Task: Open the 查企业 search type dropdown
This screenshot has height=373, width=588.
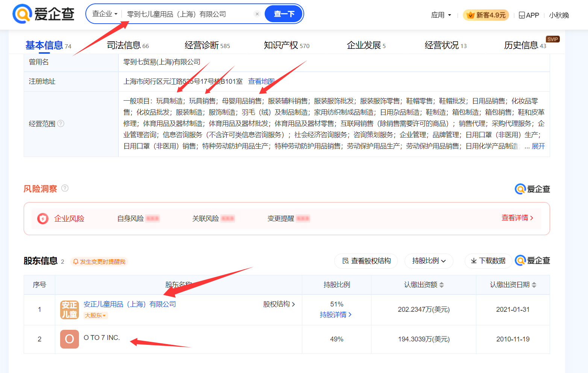Action: click(x=105, y=14)
